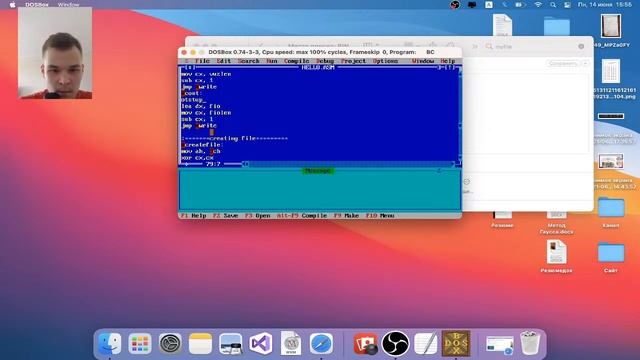Click the round red-black app icon in menu bar
Image resolution: width=640 pixels, height=360 pixels.
click(x=455, y=4)
